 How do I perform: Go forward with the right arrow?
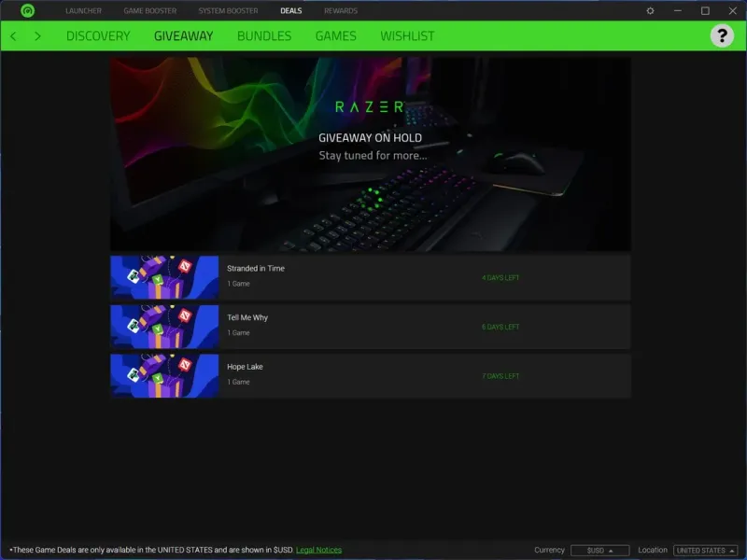tap(37, 36)
